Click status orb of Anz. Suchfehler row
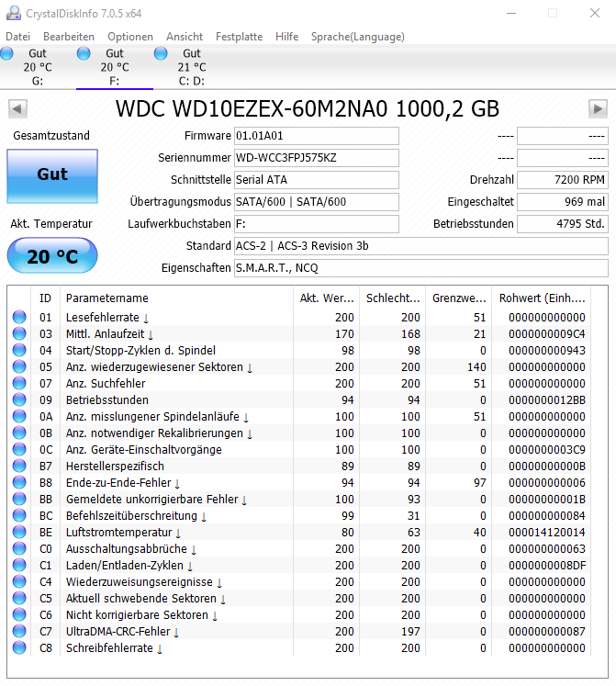 click(x=19, y=383)
